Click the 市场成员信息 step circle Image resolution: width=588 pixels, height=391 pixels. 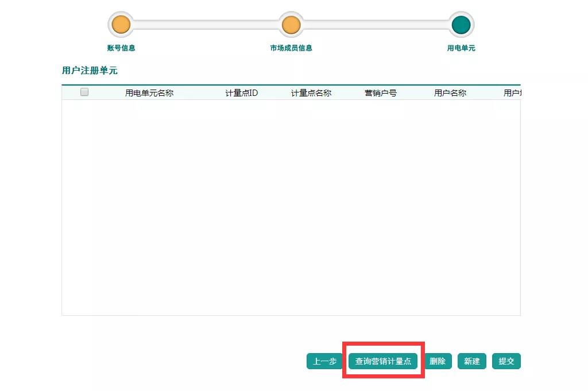point(291,25)
